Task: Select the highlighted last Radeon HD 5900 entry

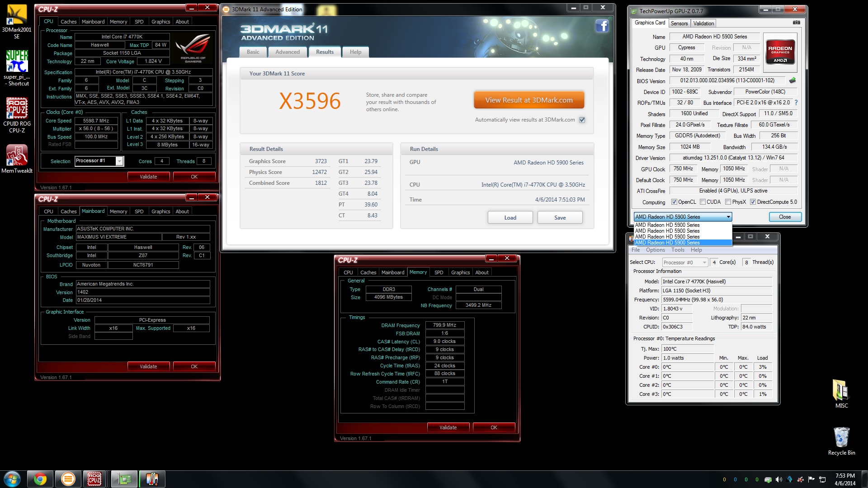Action: [x=683, y=243]
